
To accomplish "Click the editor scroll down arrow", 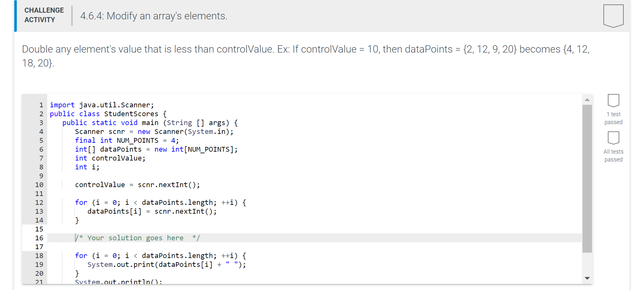I will [587, 278].
